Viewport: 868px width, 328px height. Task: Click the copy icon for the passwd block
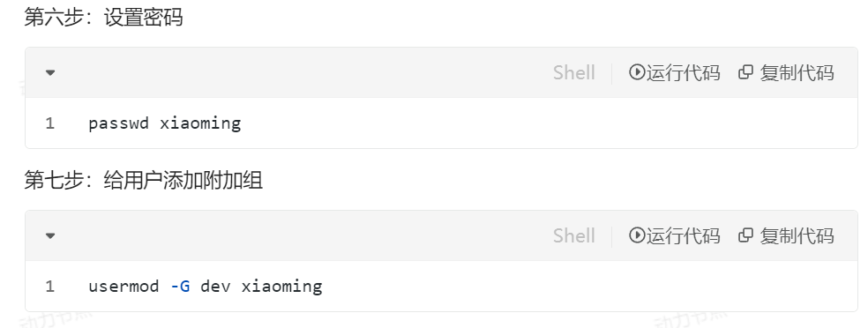(x=745, y=72)
